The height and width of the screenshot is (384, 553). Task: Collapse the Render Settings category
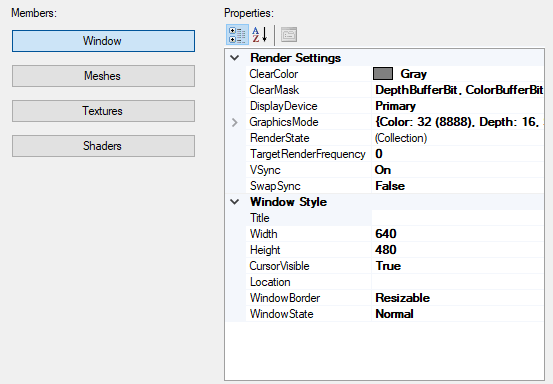coord(235,58)
